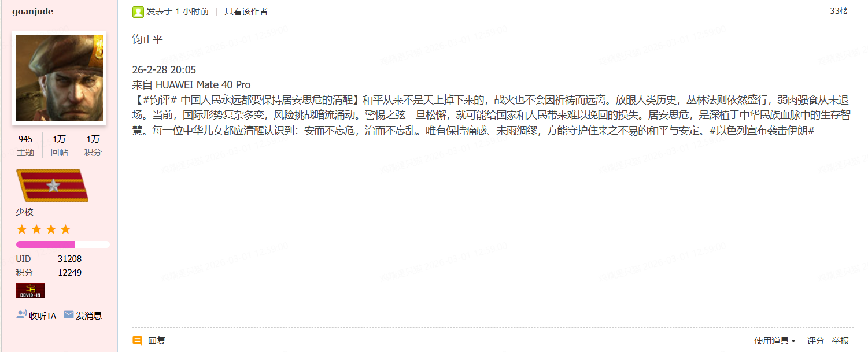Click the COVID-19 medal badge
The image size is (868, 352).
(x=31, y=290)
